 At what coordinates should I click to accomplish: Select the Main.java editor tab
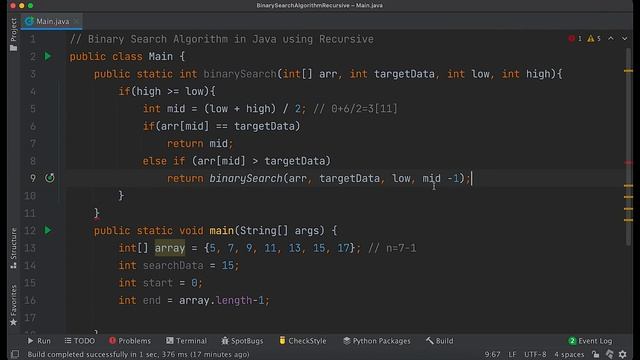pos(52,21)
